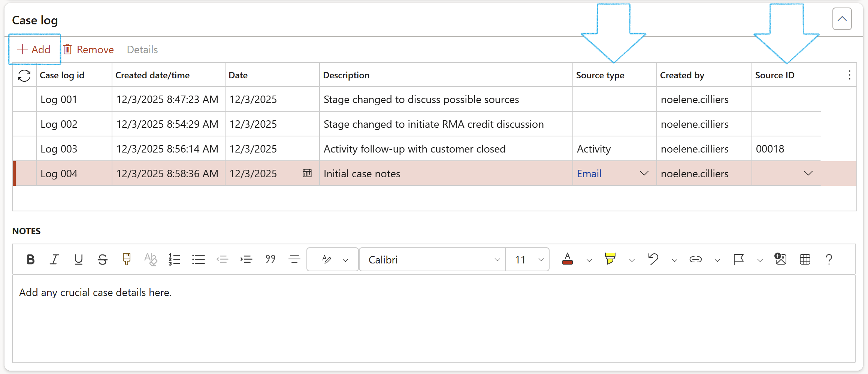Open the Email source type dropdown
This screenshot has height=374, width=868.
644,174
